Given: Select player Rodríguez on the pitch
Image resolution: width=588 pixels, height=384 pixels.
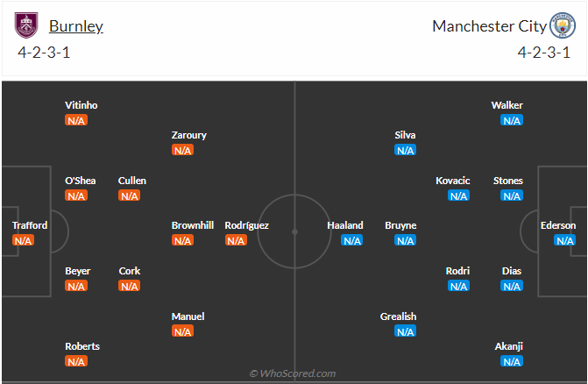Looking at the screenshot, I should 247,225.
